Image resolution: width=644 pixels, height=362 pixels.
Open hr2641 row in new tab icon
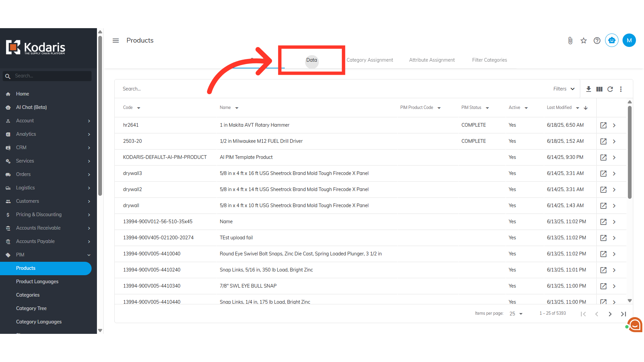pyautogui.click(x=603, y=125)
